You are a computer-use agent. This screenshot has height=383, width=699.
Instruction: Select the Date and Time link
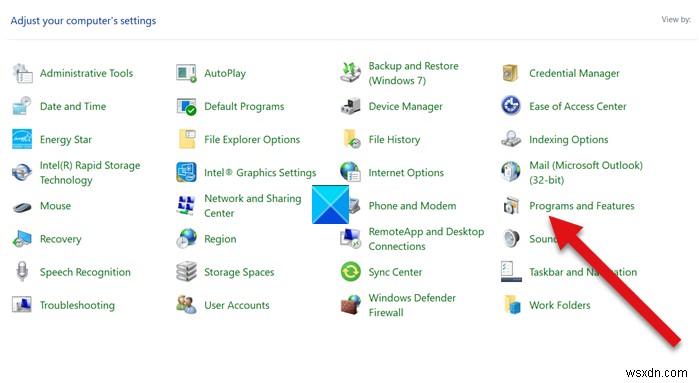(73, 106)
